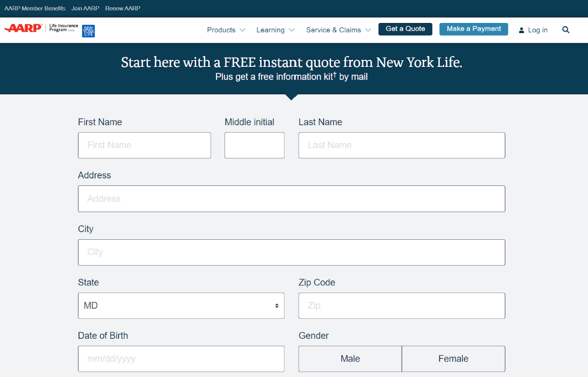Focus the Zip Code field
The height and width of the screenshot is (377, 588).
click(401, 306)
